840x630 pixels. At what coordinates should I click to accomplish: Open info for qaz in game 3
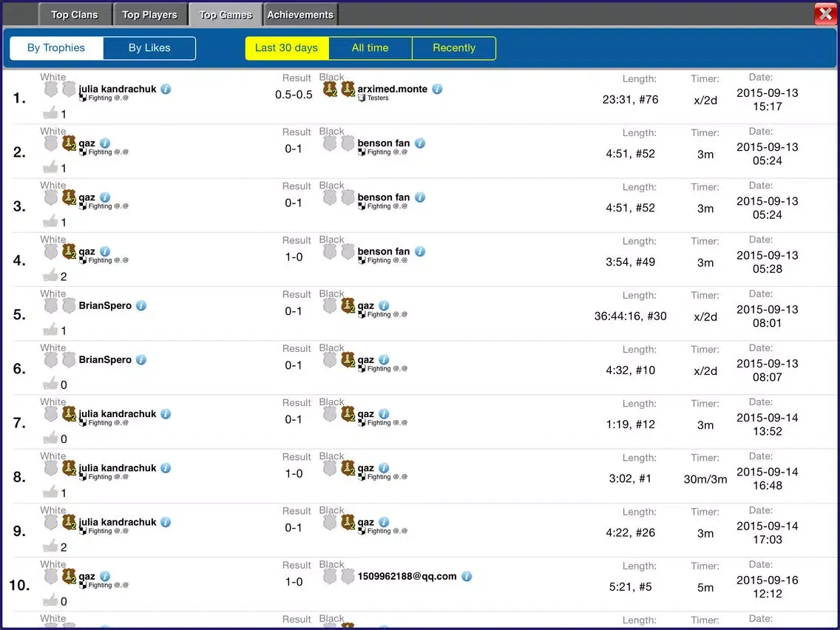tap(105, 197)
